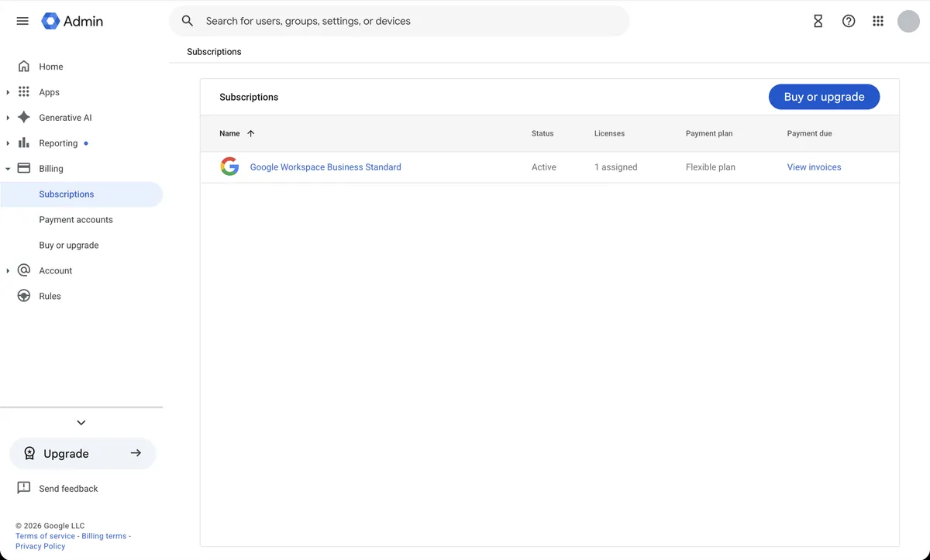
Task: Click the Upgrade button label
Action: pos(66,454)
